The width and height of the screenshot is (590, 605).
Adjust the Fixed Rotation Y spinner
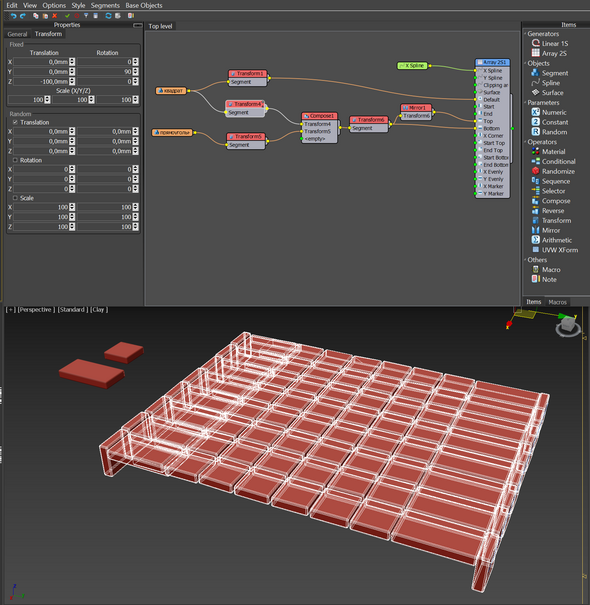(x=135, y=71)
